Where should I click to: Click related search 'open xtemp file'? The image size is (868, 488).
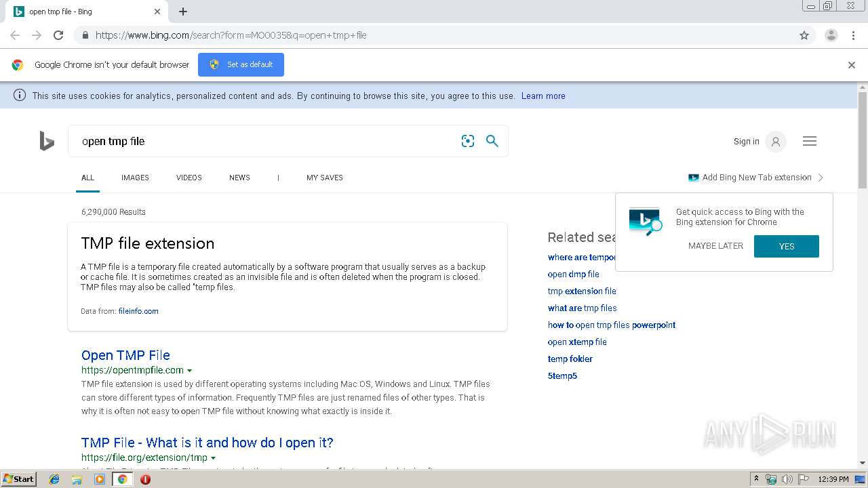pyautogui.click(x=577, y=342)
